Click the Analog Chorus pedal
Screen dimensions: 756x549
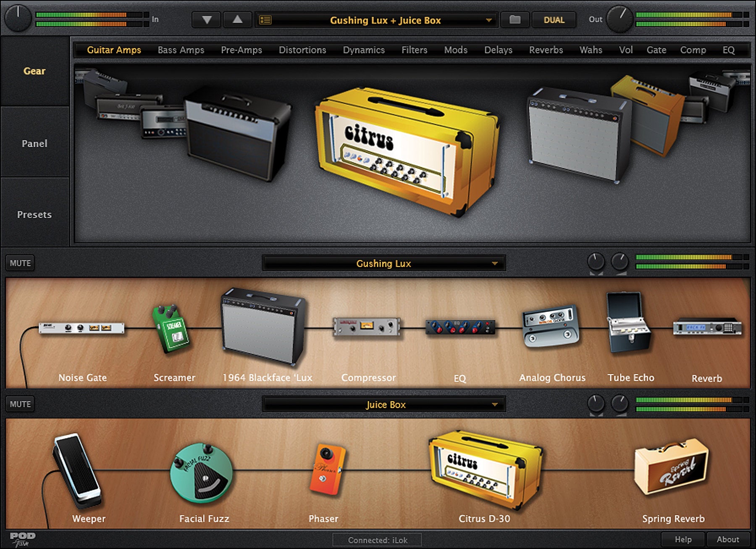(550, 327)
